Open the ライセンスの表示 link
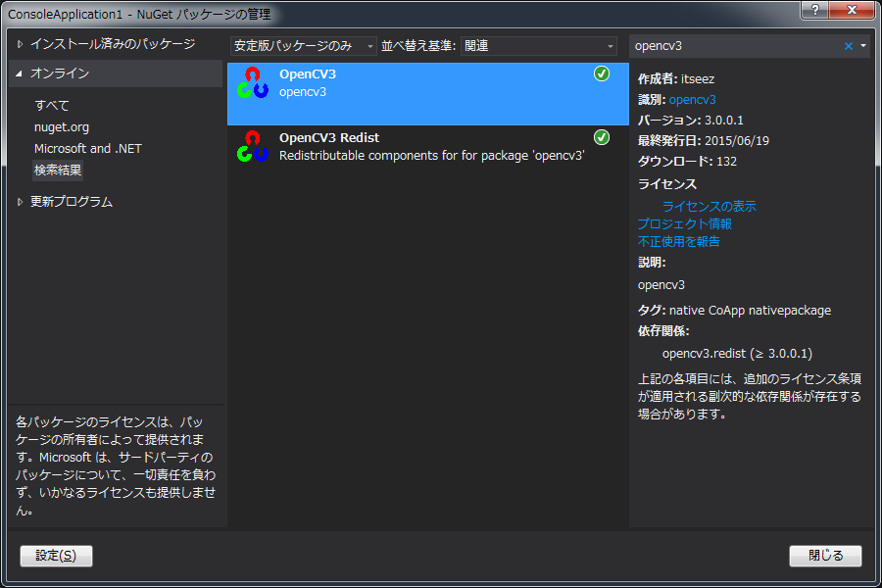 [x=710, y=207]
